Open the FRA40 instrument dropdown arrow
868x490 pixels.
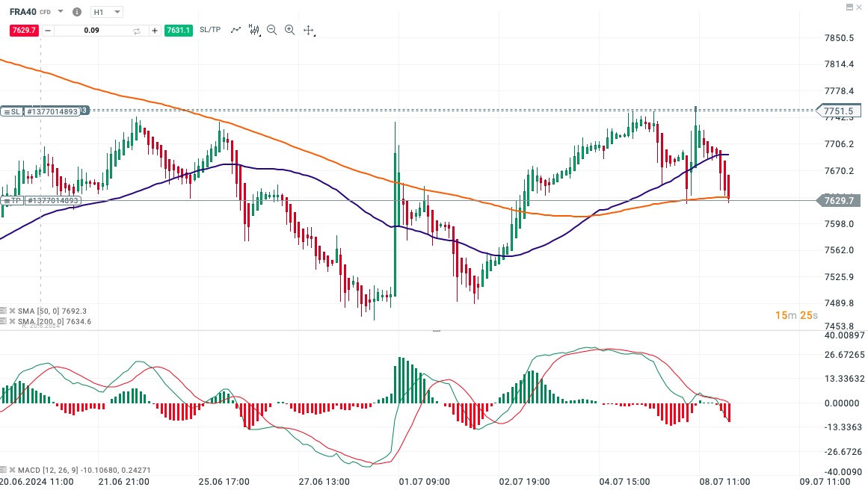(61, 12)
